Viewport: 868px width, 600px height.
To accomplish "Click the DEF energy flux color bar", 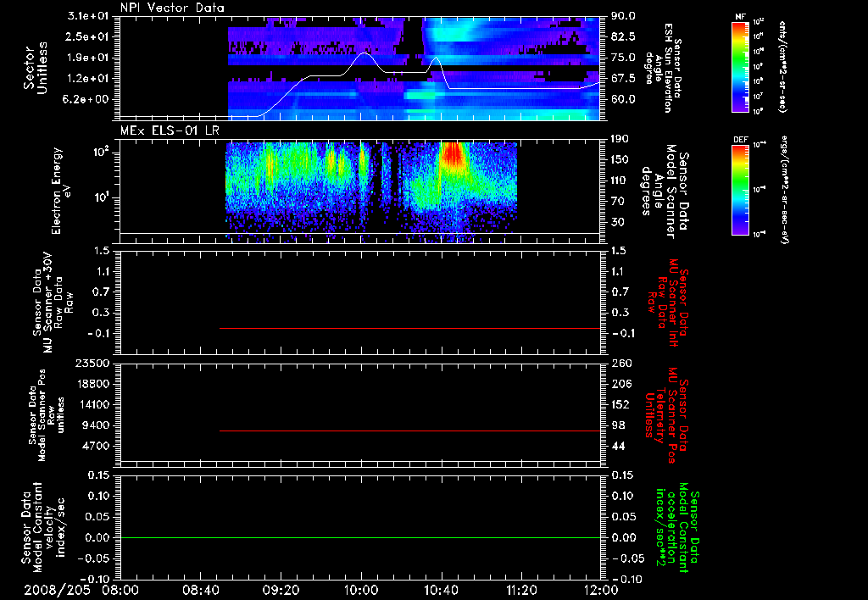I will (x=740, y=189).
